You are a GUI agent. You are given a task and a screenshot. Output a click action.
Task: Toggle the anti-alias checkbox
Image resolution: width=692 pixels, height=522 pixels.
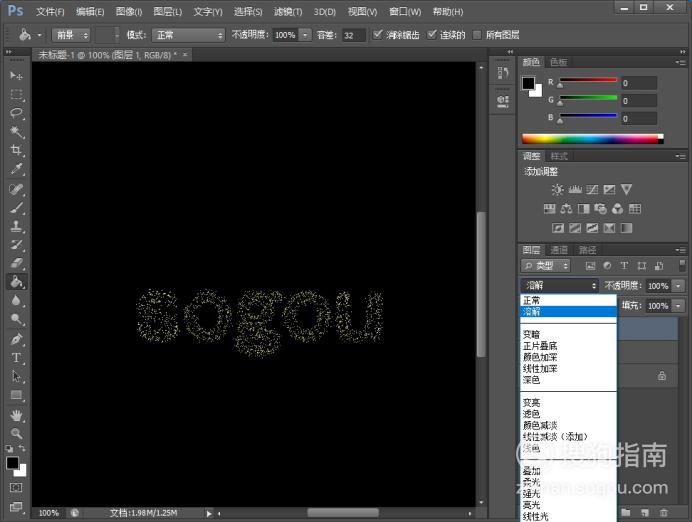click(377, 34)
